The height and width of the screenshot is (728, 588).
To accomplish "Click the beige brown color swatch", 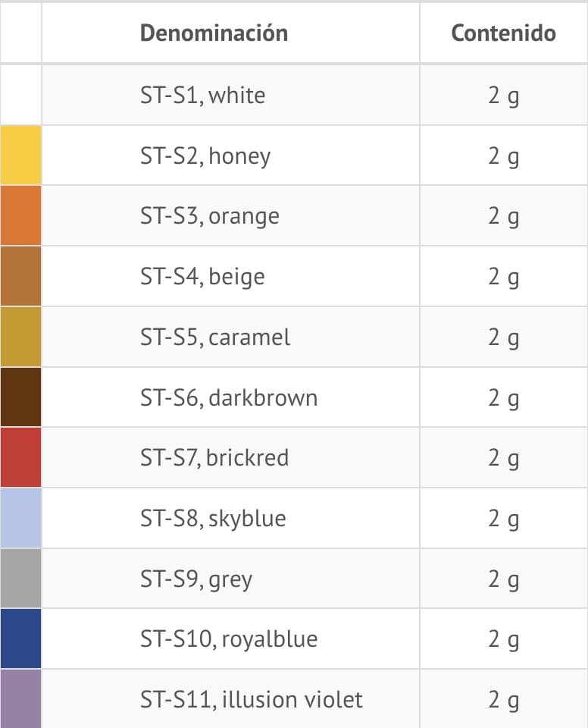I will [20, 276].
